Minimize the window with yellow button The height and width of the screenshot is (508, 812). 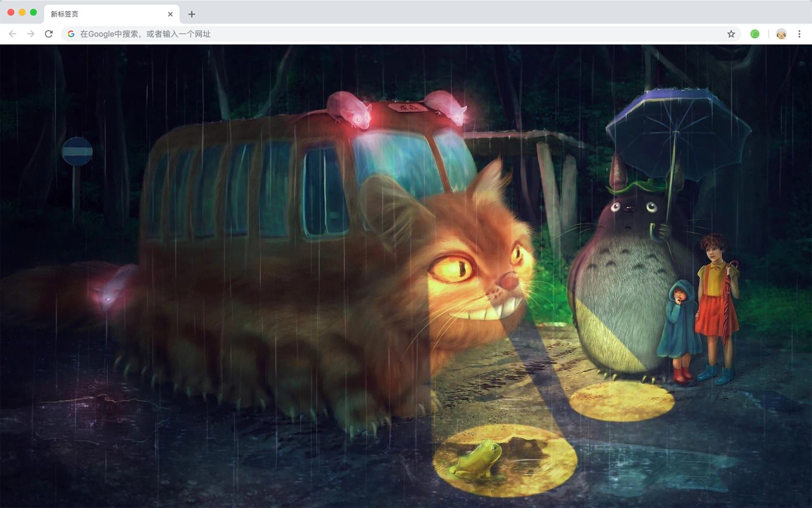22,12
